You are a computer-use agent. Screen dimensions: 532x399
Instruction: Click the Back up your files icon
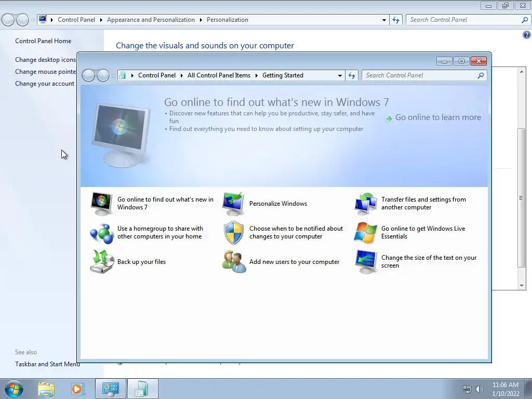tap(101, 262)
